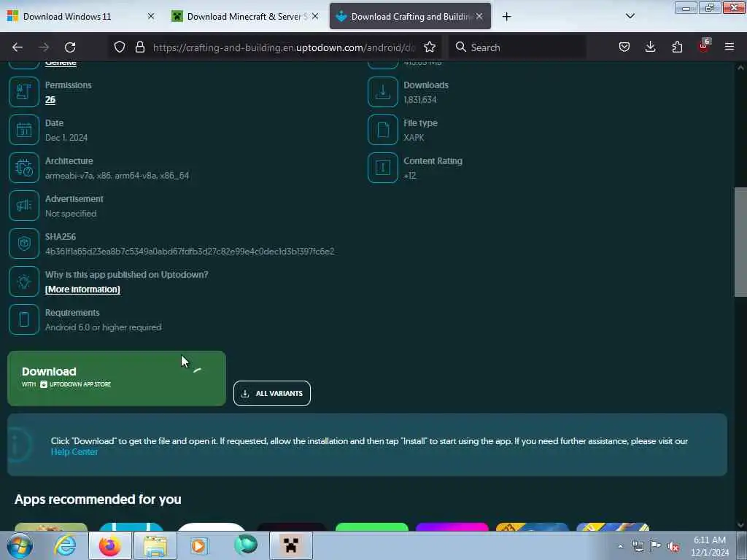Open the Firefox downloads panel
Image resolution: width=747 pixels, height=560 pixels.
pos(650,47)
